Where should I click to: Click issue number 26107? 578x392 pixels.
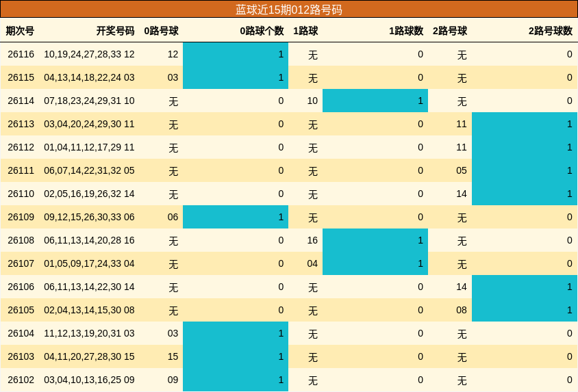[21, 263]
